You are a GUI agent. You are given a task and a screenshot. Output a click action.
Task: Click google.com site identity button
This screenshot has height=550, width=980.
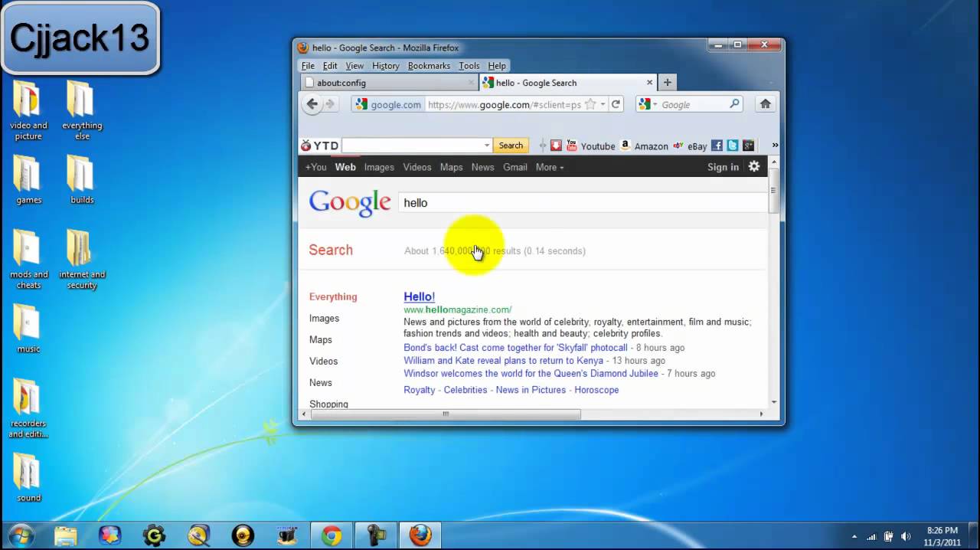(389, 105)
